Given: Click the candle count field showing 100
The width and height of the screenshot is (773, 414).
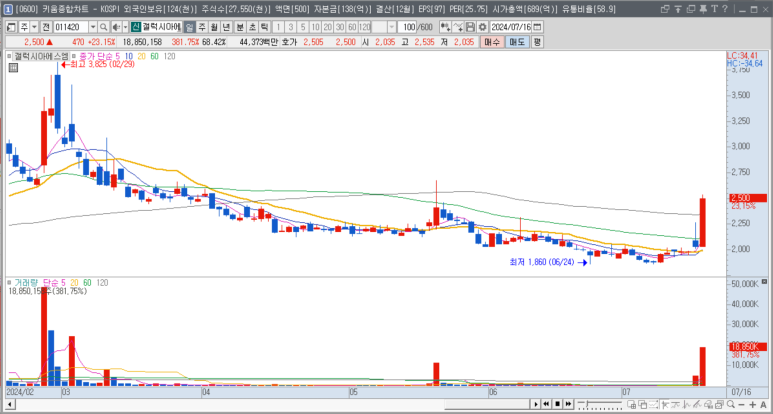Looking at the screenshot, I should click(x=407, y=27).
